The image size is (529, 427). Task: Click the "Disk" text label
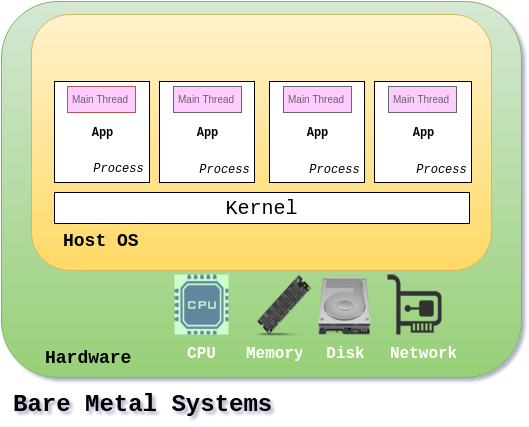(x=345, y=353)
